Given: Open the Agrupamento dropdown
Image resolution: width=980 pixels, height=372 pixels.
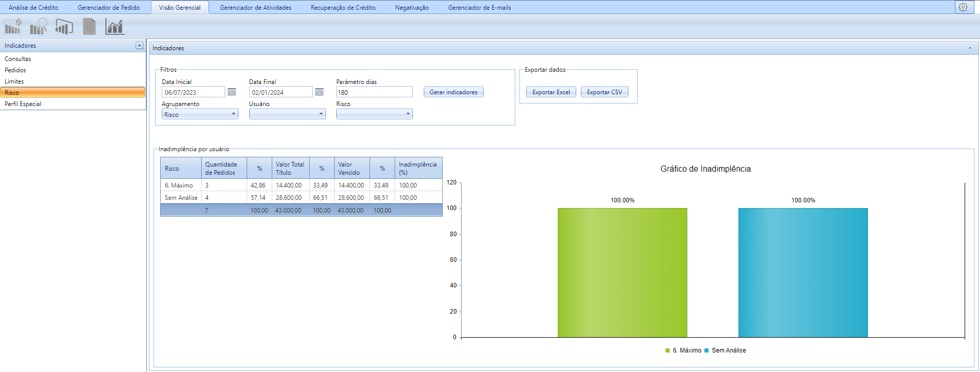Looking at the screenshot, I should 200,114.
